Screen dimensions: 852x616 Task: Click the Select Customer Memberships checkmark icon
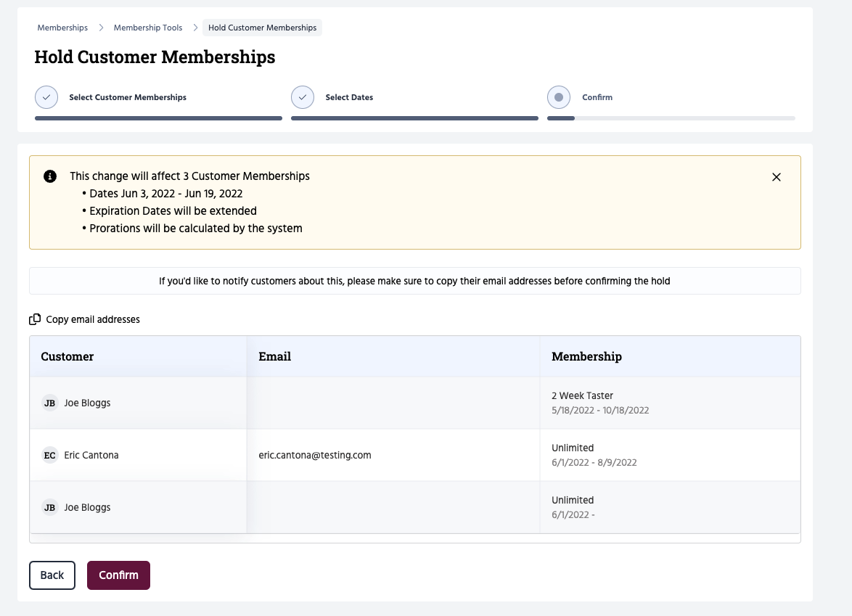click(46, 97)
